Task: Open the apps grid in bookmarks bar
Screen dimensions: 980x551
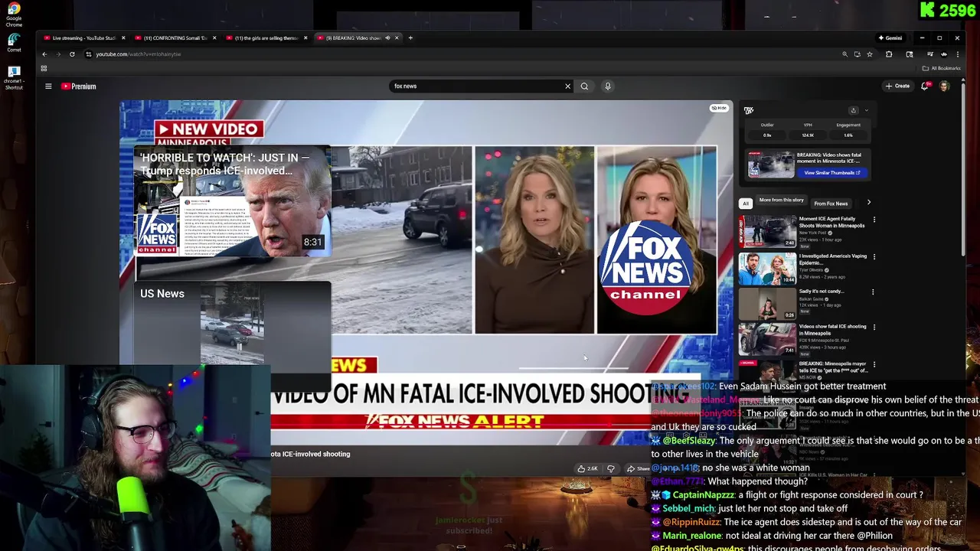Action: 44,68
